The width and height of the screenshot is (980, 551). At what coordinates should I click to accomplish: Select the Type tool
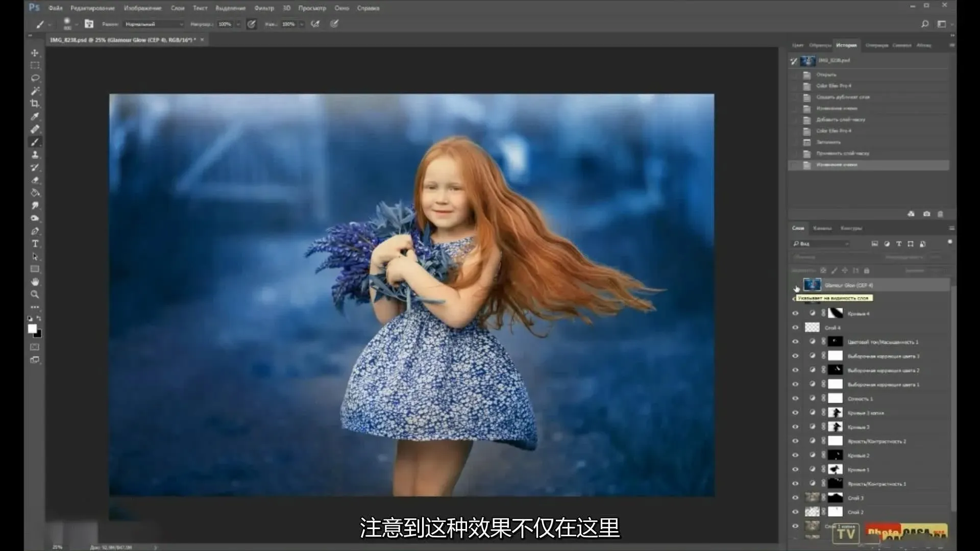(35, 244)
